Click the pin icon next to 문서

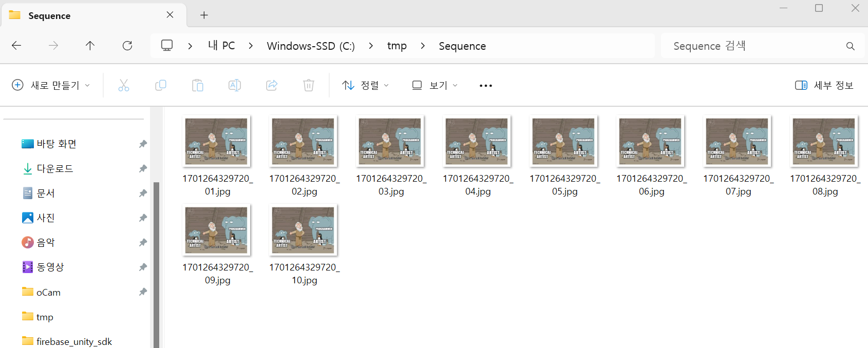click(143, 193)
